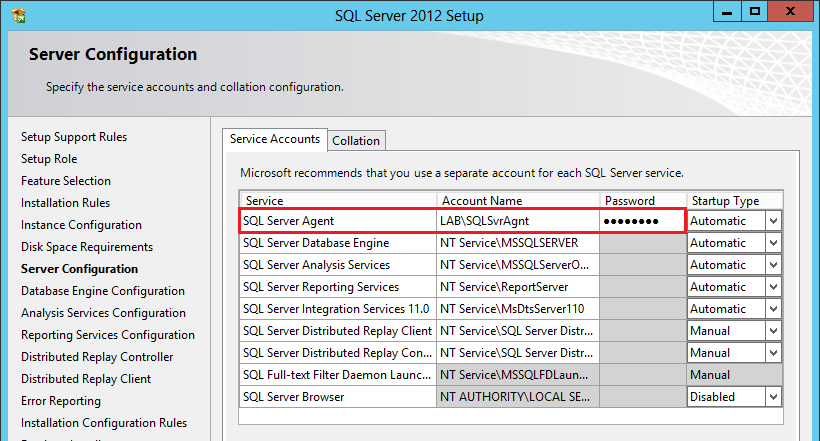Click the Startup Type column header
The width and height of the screenshot is (820, 441).
[733, 201]
